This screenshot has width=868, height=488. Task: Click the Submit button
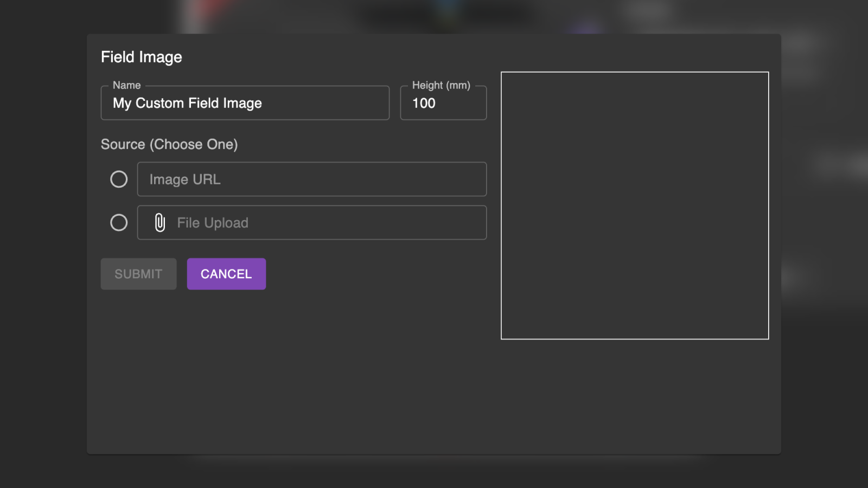(x=138, y=274)
